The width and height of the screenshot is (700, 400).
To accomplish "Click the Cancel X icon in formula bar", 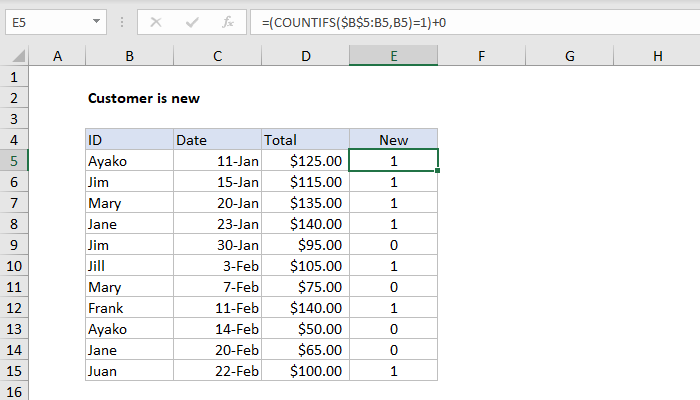I will (156, 20).
